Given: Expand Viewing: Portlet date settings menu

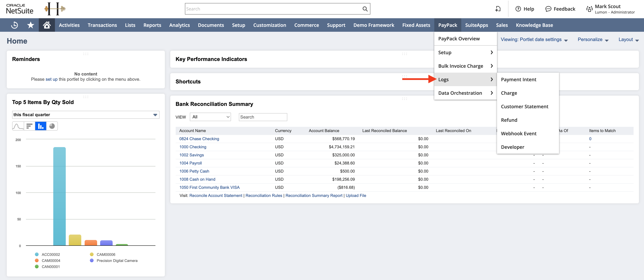Looking at the screenshot, I should [534, 40].
